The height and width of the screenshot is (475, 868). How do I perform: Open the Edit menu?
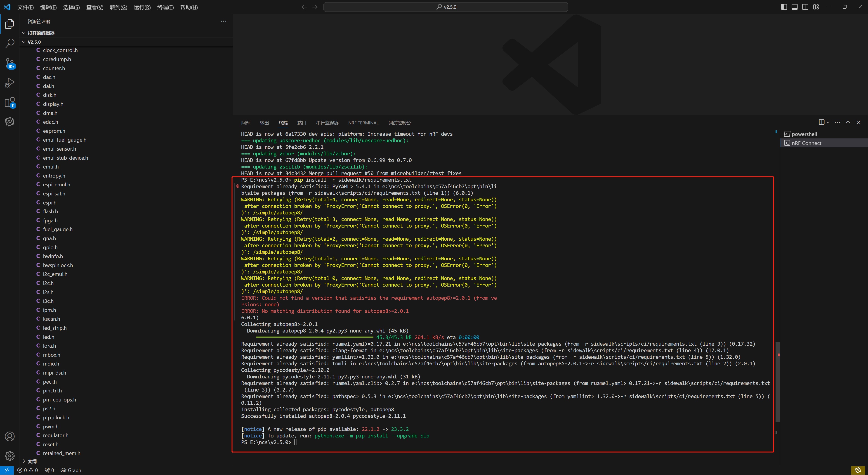click(x=48, y=7)
